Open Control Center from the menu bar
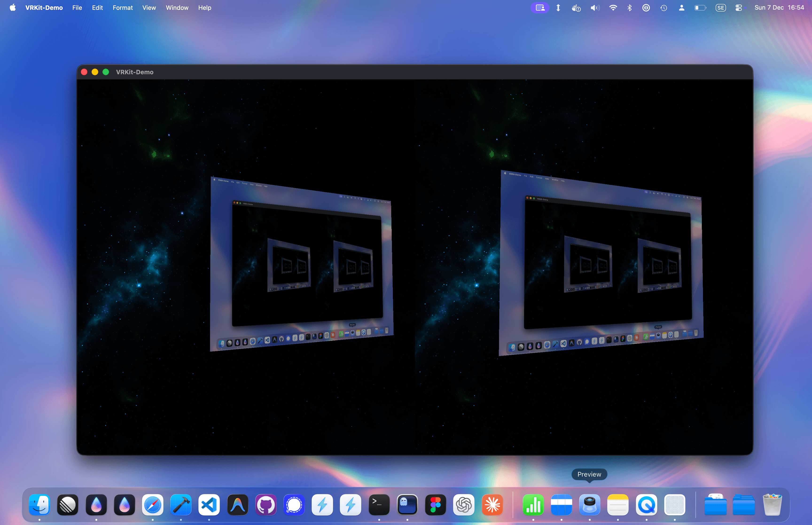Screen dimensions: 812x525 point(739,8)
